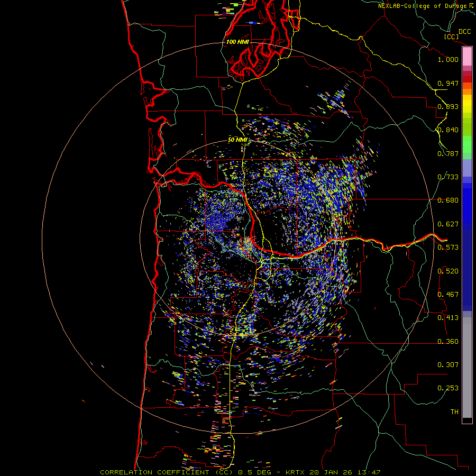Click the 100 NMI range ring label

[x=237, y=42]
